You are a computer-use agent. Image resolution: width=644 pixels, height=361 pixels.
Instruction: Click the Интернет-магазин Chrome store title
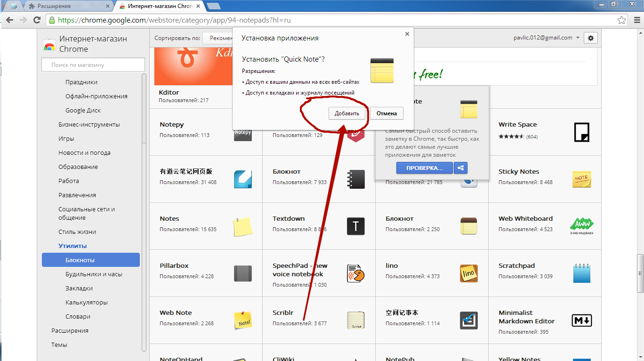pos(93,44)
